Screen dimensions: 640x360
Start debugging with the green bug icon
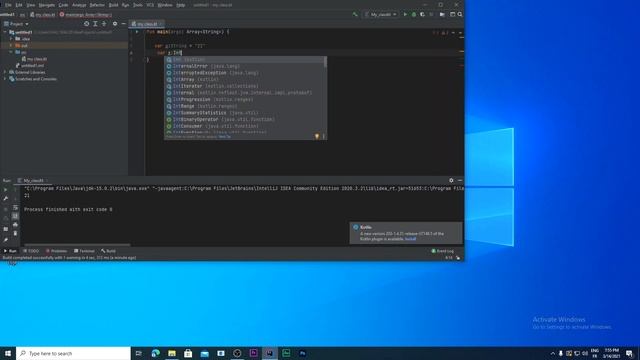pyautogui.click(x=414, y=14)
